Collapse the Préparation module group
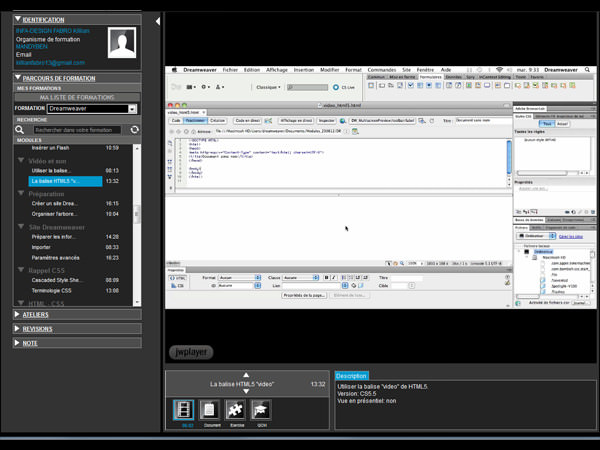Image resolution: width=600 pixels, height=450 pixels. [x=21, y=193]
